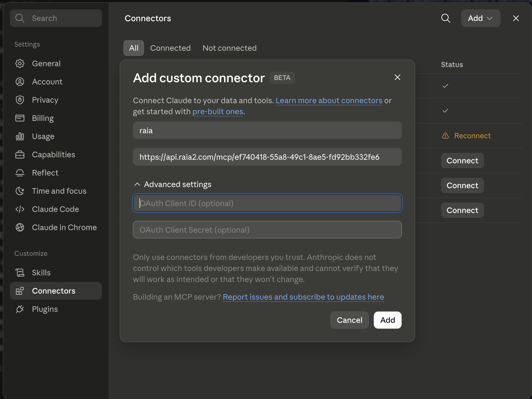Switch to the Not connected tab
This screenshot has height=399, width=532.
(x=230, y=48)
